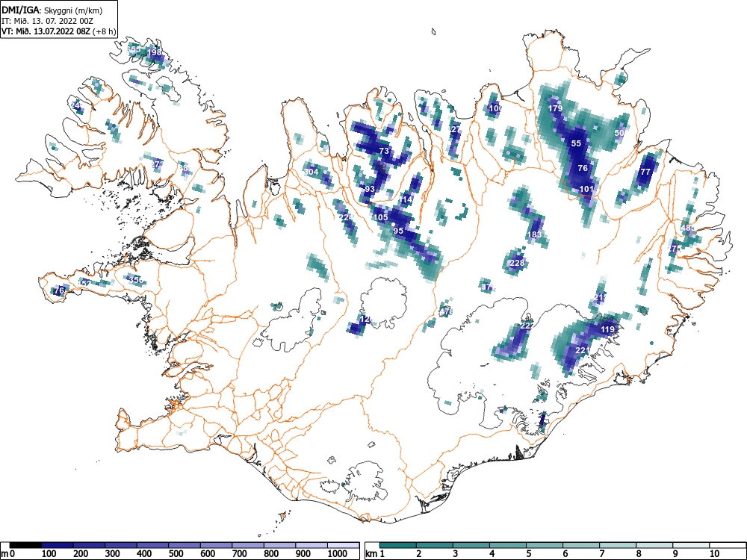Click the 'VT: Mið. 13.07.2022 08Z (+8 h)' line
Viewport: 747px width, 560px height.
coord(58,31)
